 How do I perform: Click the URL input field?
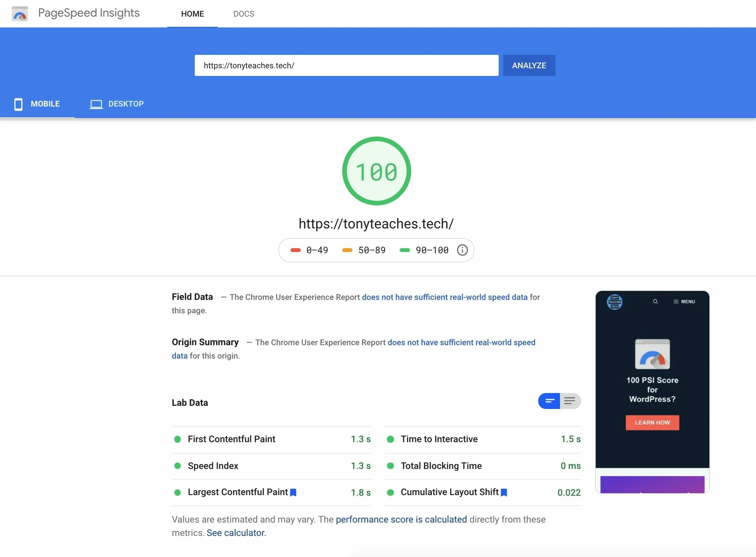(346, 65)
